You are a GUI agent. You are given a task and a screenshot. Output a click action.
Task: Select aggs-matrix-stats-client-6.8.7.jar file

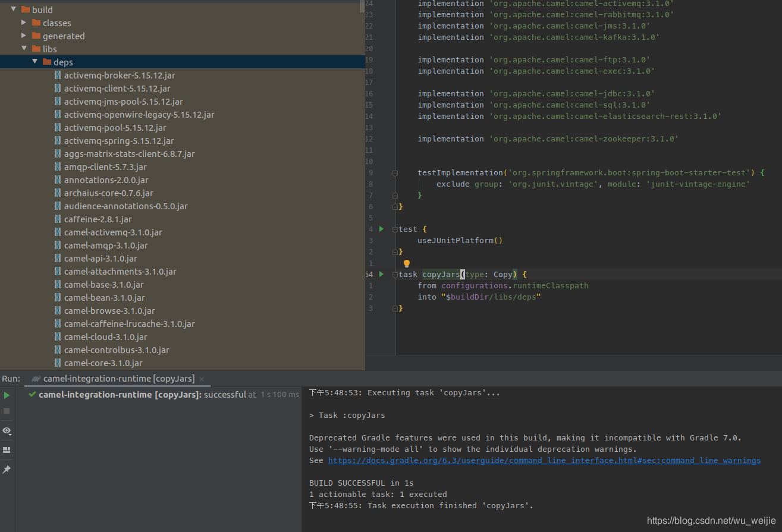click(130, 154)
